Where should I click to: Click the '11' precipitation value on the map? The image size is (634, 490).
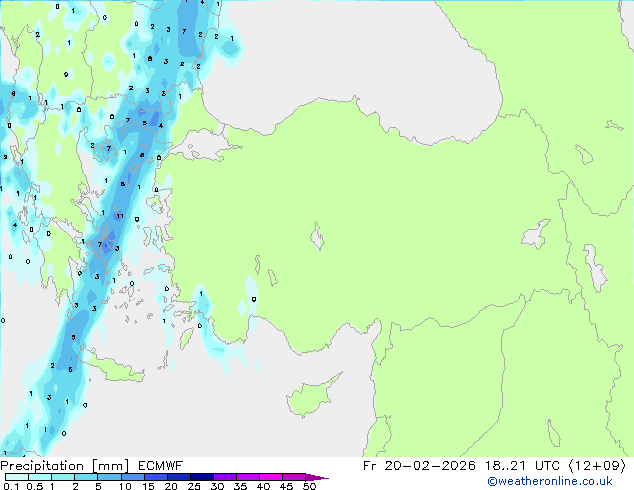(120, 216)
